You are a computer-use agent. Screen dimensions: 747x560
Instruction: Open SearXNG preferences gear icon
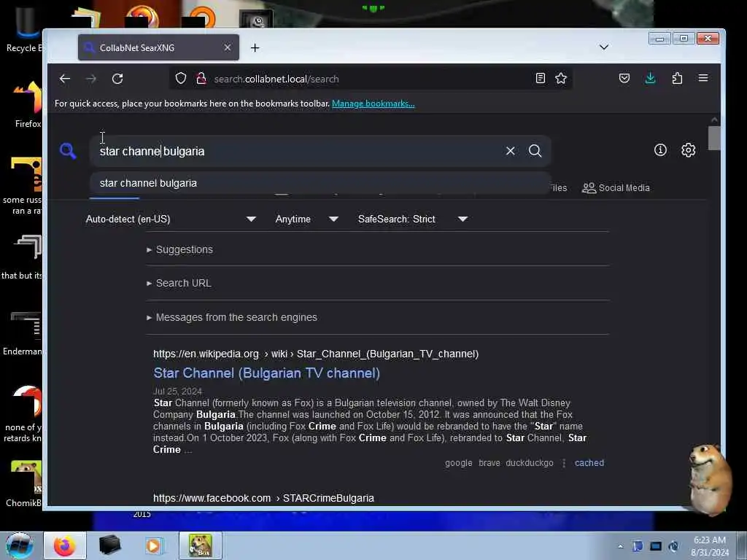688,150
